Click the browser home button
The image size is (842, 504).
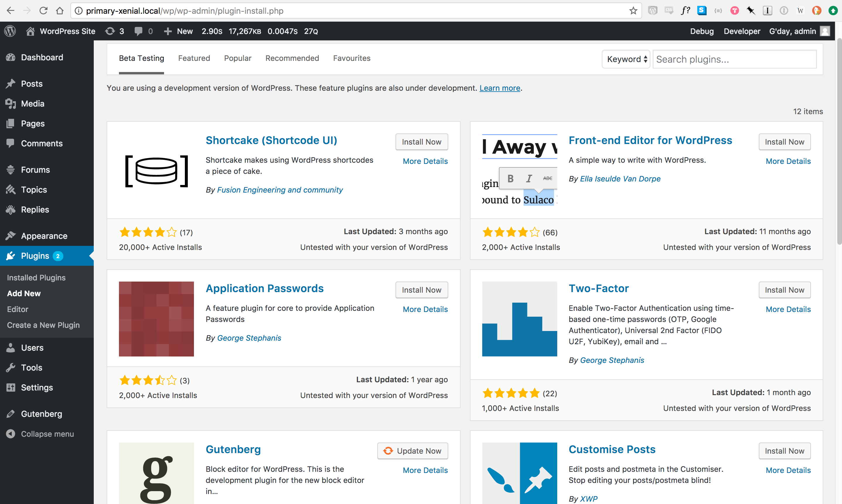[60, 11]
